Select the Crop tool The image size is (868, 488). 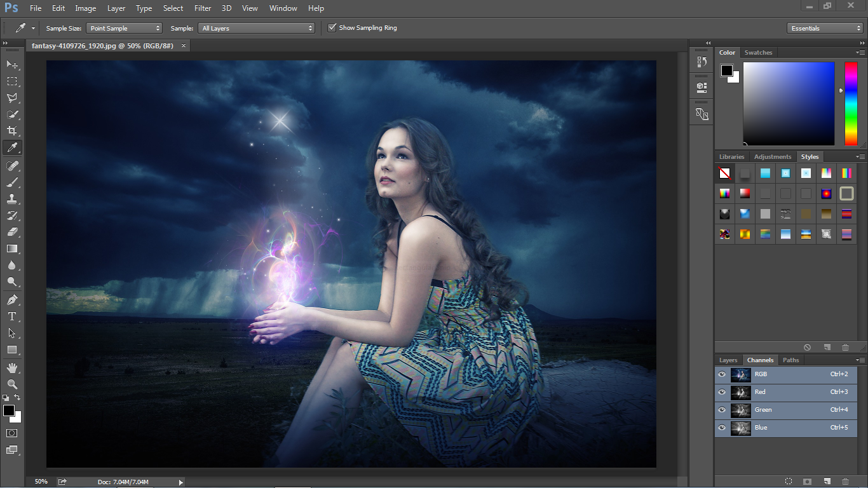12,131
